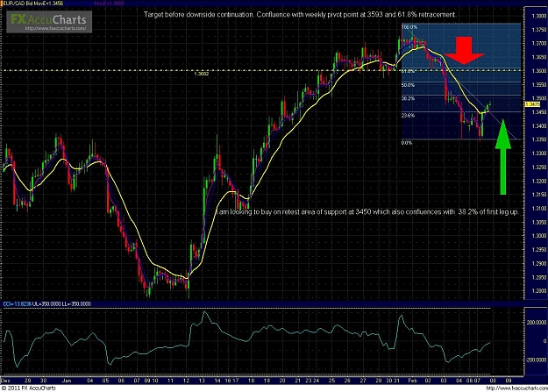Viewport: 548px width, 392px height.
Task: Open the fxaccucharts.com link under the logo
Action: coord(55,28)
